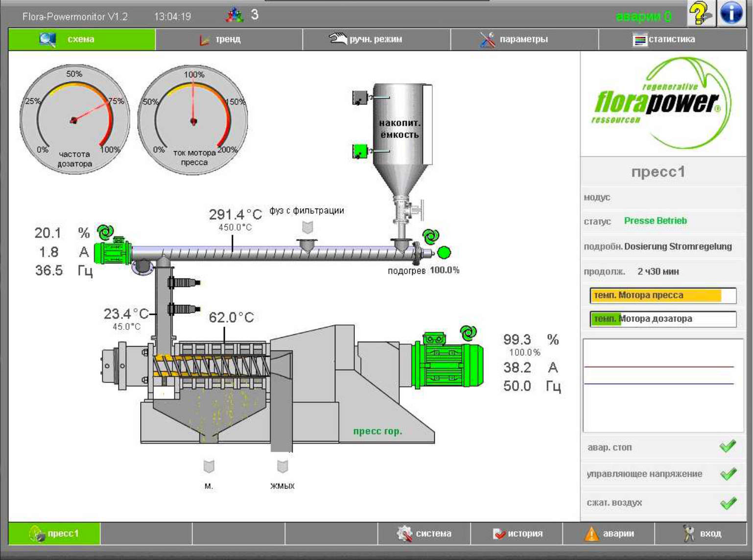This screenshot has height=560, width=753.
Task: Open the параметры tab
Action: 524,39
